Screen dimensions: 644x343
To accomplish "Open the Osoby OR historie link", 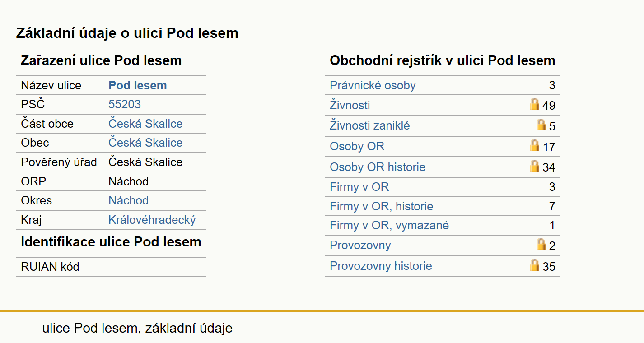I will (x=378, y=167).
